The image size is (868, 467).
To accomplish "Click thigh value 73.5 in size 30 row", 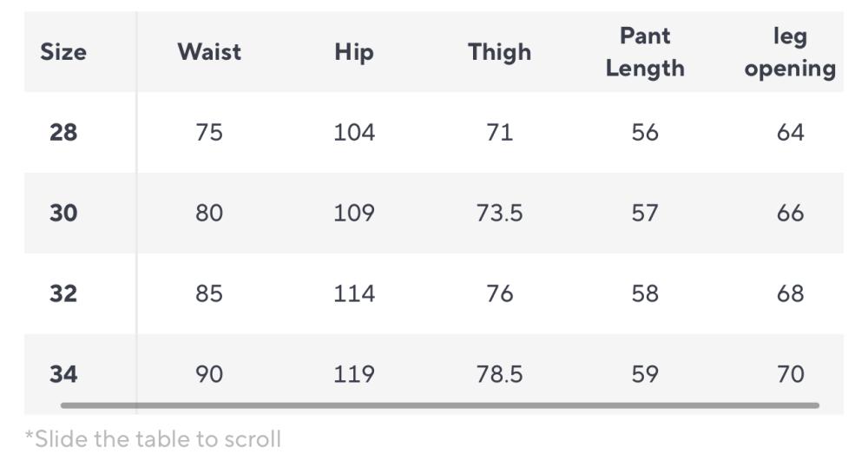I will point(499,213).
